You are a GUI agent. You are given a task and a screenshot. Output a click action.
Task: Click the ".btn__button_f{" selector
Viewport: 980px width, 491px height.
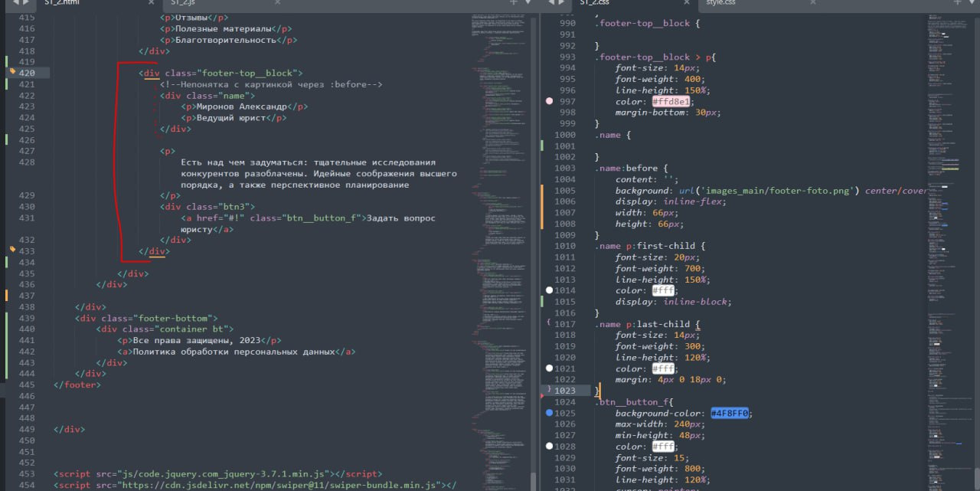[x=634, y=402]
